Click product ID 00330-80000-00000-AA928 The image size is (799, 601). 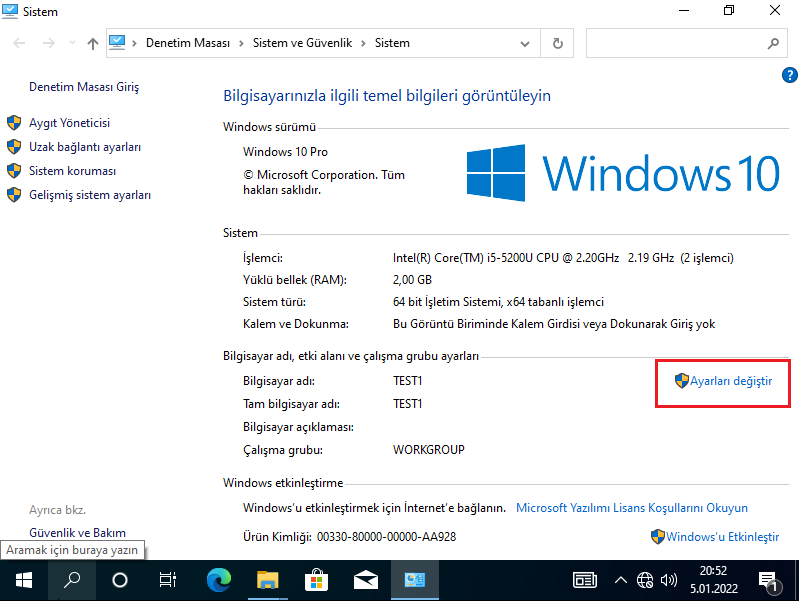(386, 537)
